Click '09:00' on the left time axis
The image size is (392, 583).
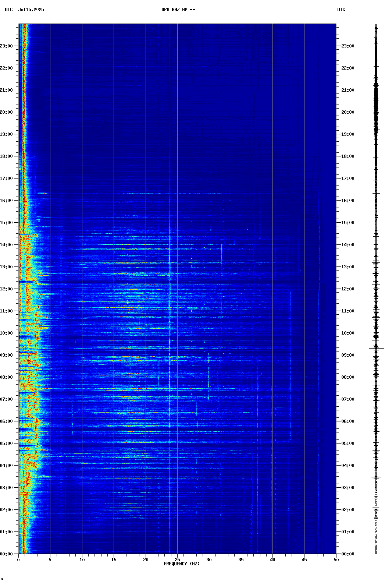(x=6, y=355)
